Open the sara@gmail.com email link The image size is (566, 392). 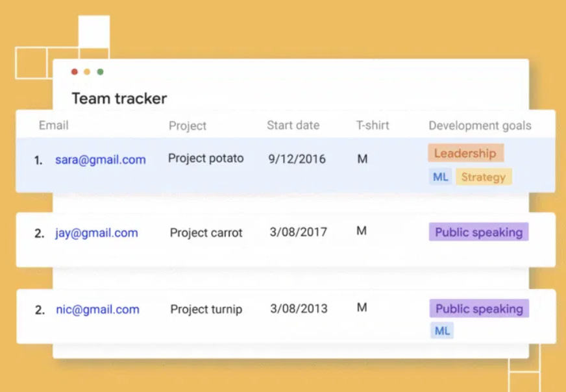[100, 160]
